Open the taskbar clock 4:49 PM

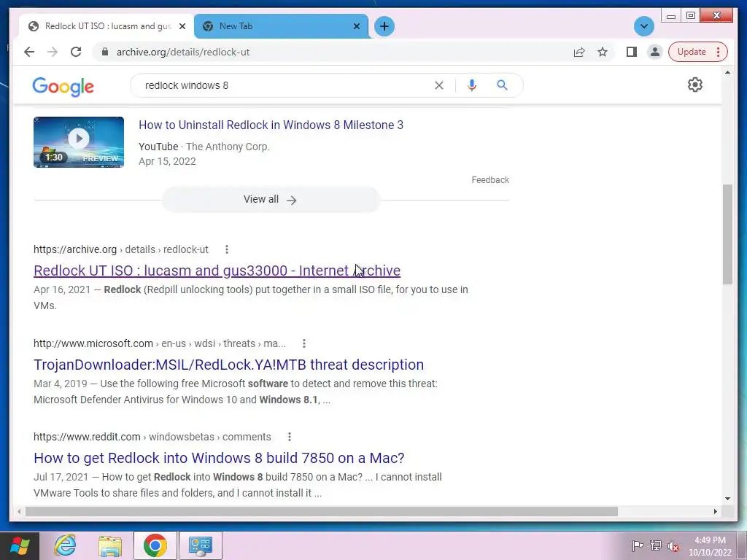(x=710, y=546)
